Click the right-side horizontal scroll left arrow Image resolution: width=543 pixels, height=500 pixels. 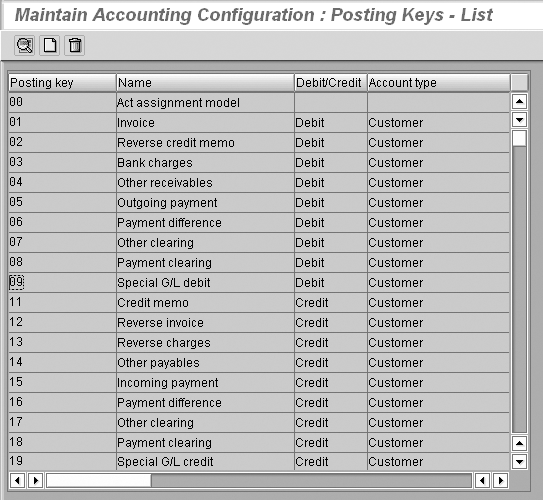tap(482, 480)
